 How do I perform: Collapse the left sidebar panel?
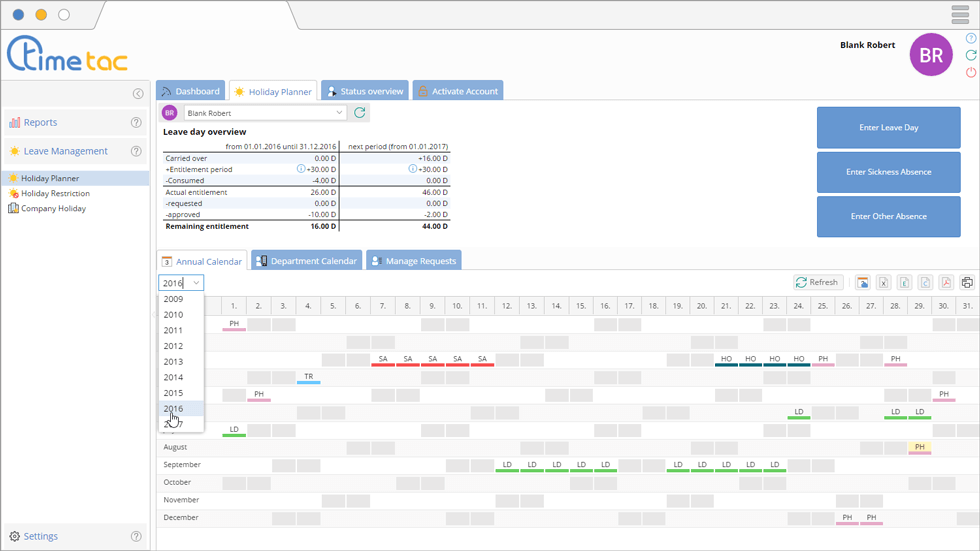138,94
